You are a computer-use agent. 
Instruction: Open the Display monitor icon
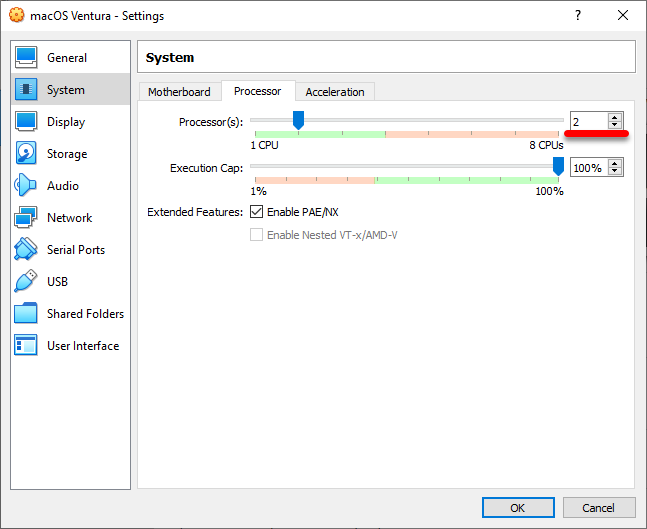pos(26,121)
